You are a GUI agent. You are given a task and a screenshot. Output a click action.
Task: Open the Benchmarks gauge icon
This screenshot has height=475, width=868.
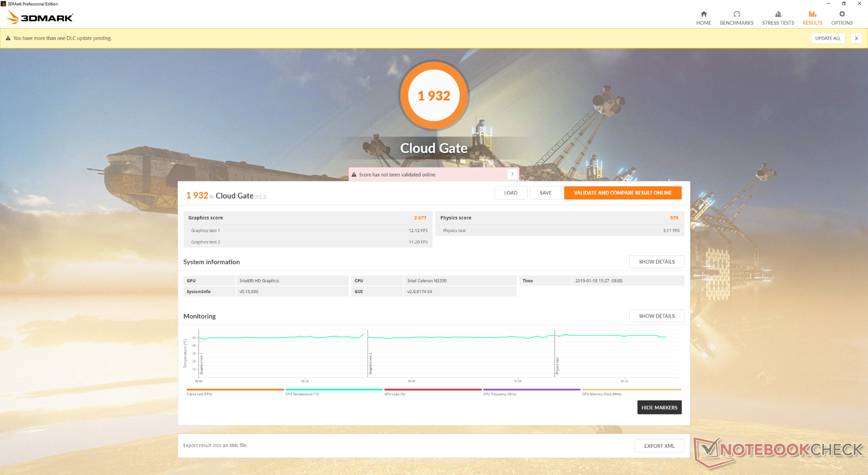(736, 14)
